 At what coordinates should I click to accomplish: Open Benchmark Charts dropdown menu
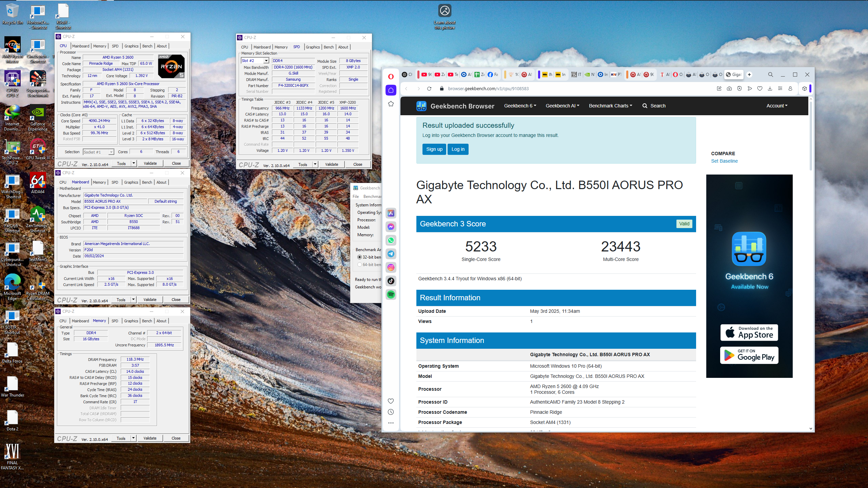pos(610,106)
